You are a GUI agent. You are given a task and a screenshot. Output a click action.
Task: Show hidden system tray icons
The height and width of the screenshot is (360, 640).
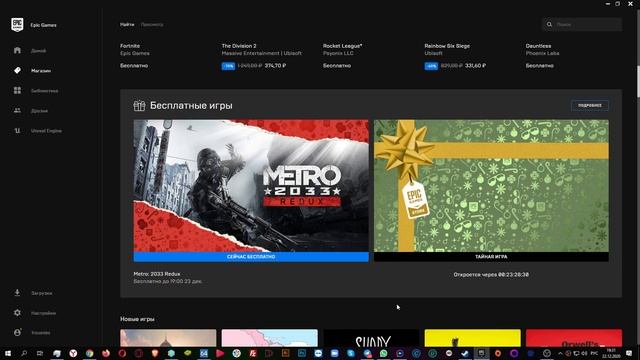click(x=560, y=353)
